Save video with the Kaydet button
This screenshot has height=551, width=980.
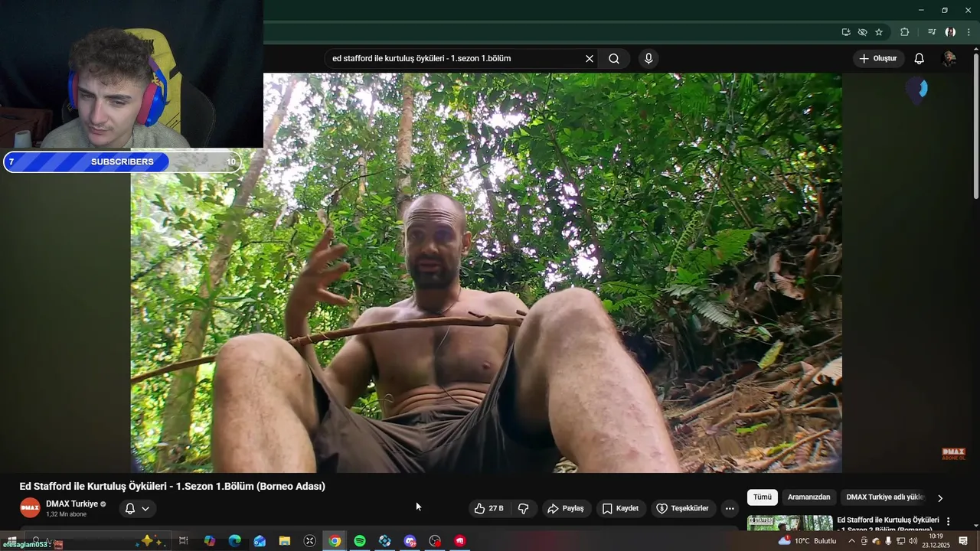coord(620,508)
